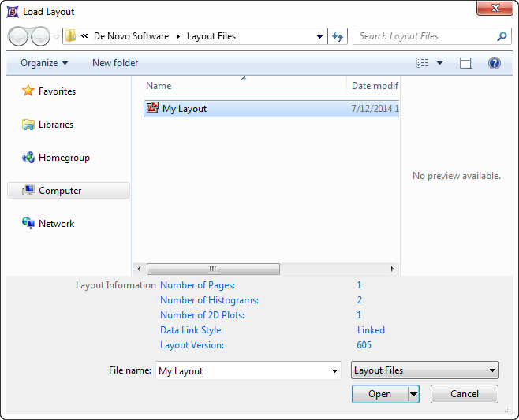Expand the Open button split arrow
The image size is (519, 420).
(413, 394)
